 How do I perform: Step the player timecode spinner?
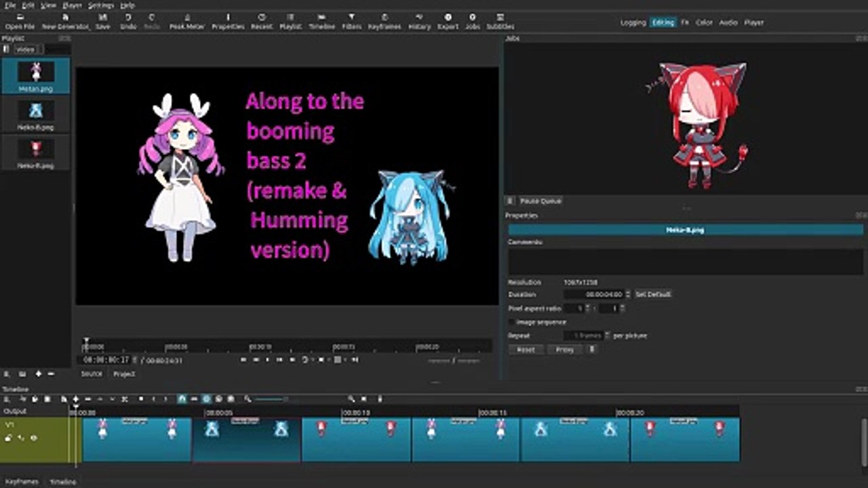pyautogui.click(x=135, y=360)
